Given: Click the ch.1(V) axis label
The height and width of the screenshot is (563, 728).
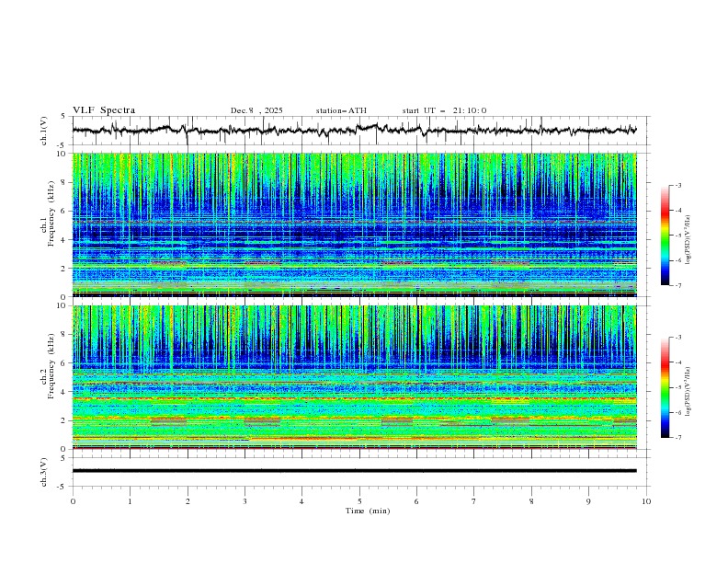Looking at the screenshot, I should [x=44, y=131].
